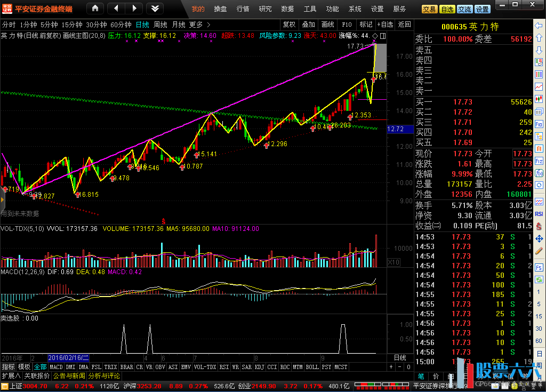This screenshot has width=546, height=392.
Task: Select the 周线 weekly period tab
Action: (160, 25)
